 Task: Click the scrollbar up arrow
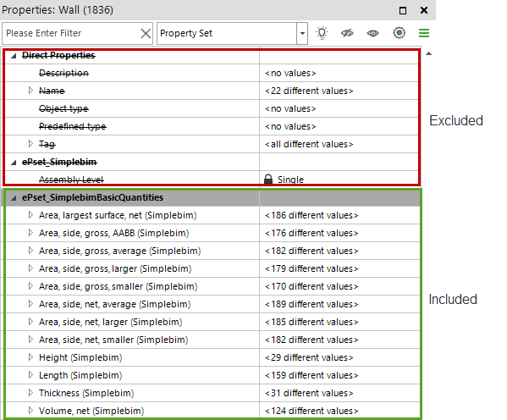point(429,53)
